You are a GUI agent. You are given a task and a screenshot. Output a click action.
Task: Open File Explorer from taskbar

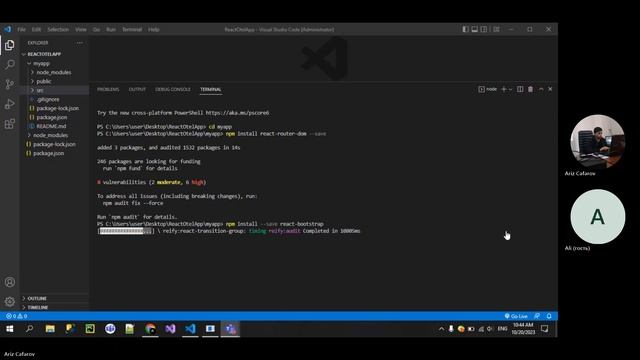pos(50,329)
